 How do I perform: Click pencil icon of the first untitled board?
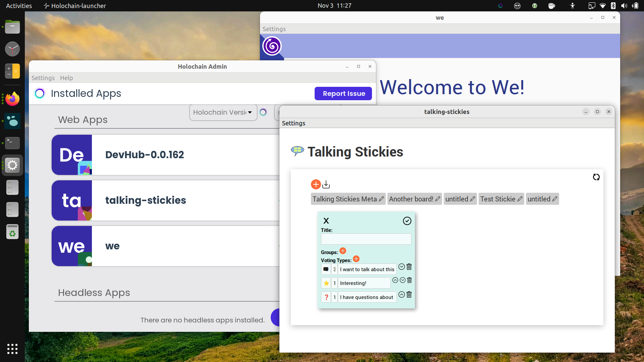473,199
